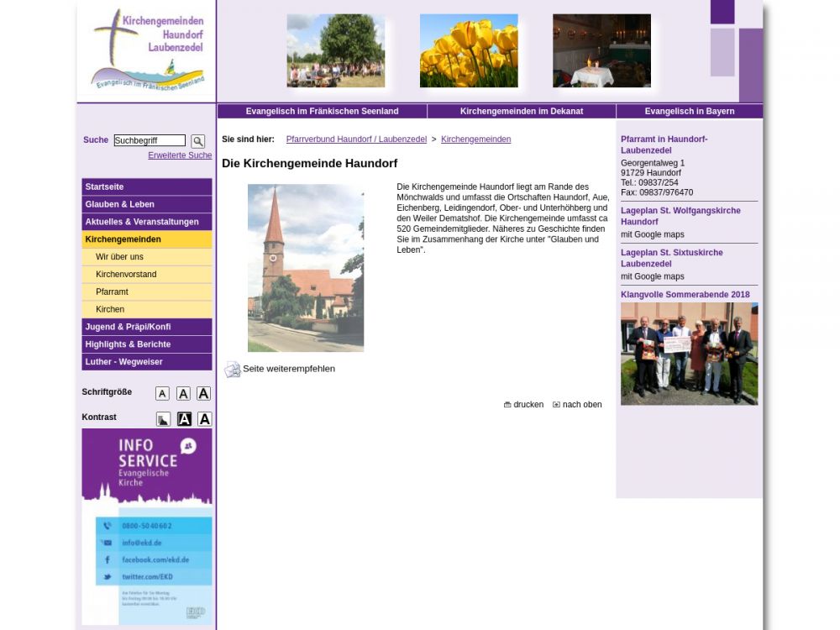Open the Erweiterte Suche link
The height and width of the screenshot is (630, 840).
click(180, 155)
